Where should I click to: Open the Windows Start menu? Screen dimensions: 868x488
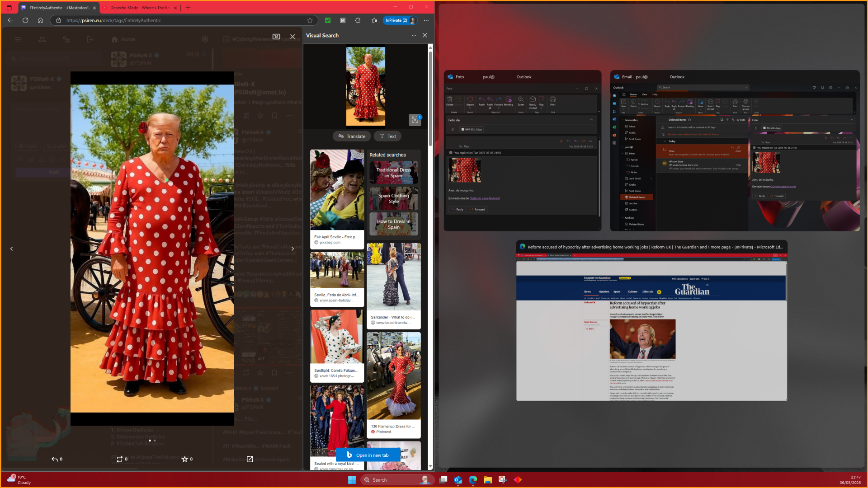click(352, 480)
